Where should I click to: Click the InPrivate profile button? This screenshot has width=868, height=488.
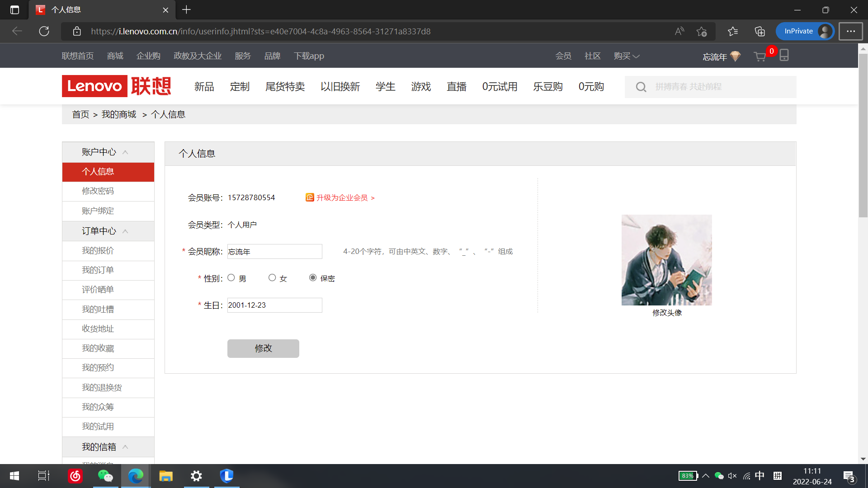(x=805, y=31)
